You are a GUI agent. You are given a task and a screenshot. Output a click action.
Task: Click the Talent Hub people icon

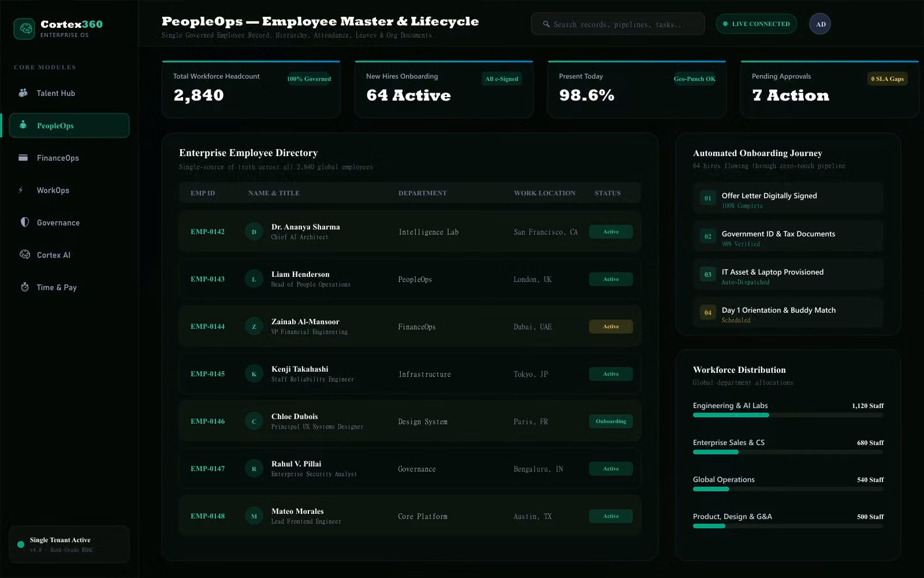point(23,92)
